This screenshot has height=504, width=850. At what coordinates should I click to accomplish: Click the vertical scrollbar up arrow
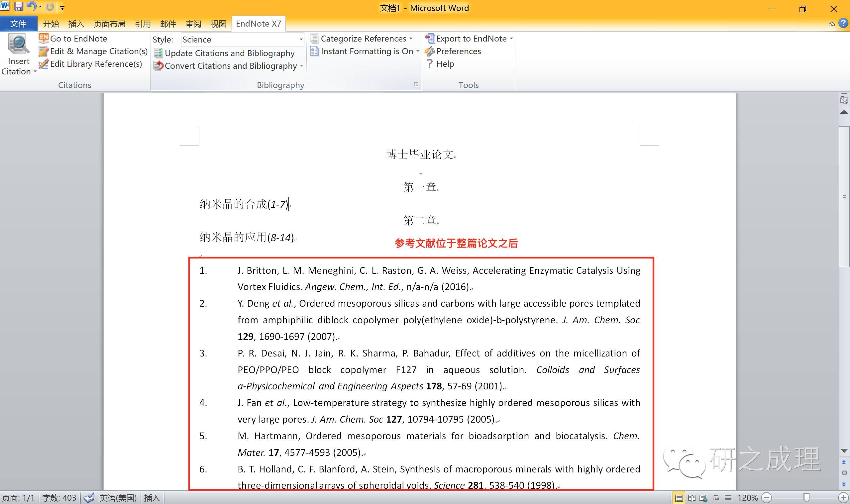(844, 112)
